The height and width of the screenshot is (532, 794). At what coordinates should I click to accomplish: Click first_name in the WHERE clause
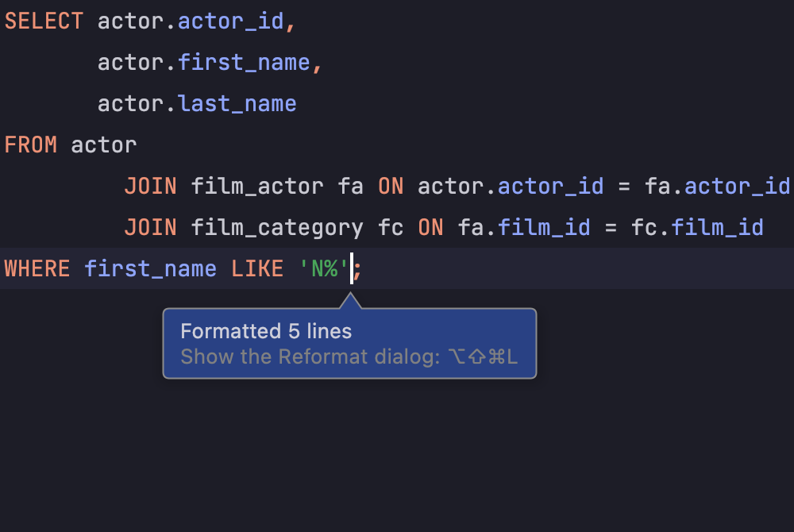tap(150, 269)
